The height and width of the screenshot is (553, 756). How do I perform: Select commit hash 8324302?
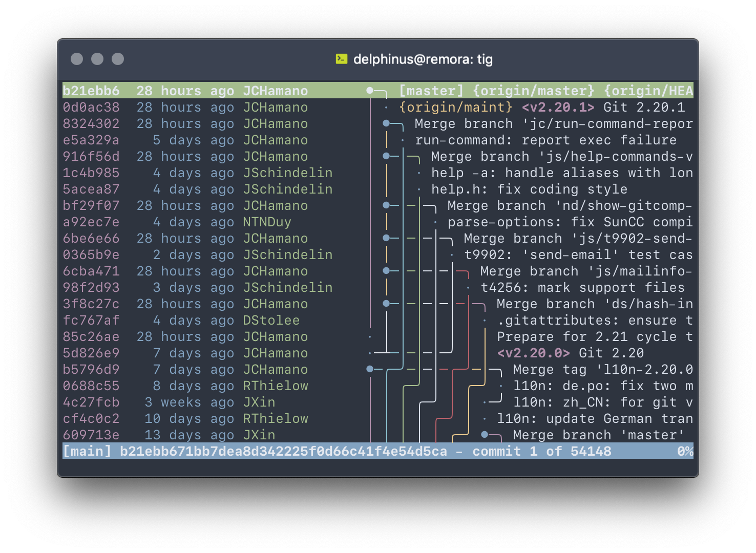[x=91, y=123]
